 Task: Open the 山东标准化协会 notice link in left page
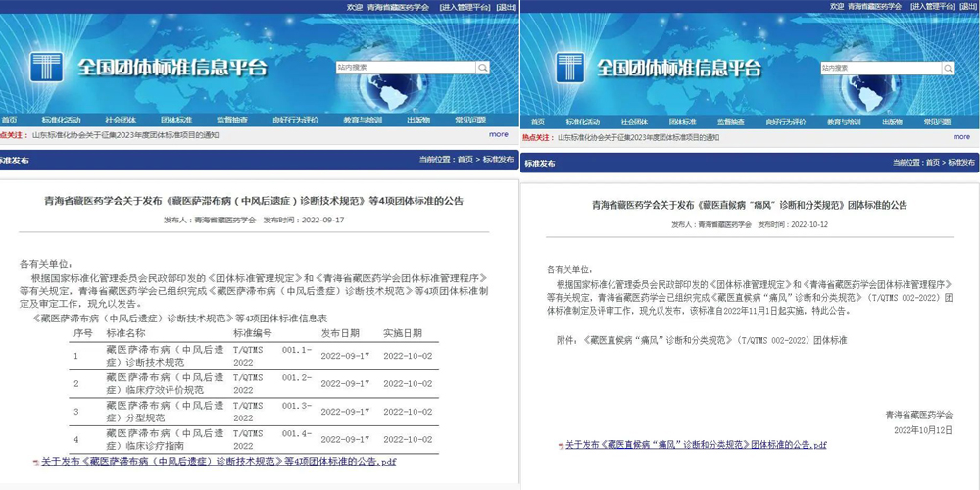pyautogui.click(x=125, y=135)
